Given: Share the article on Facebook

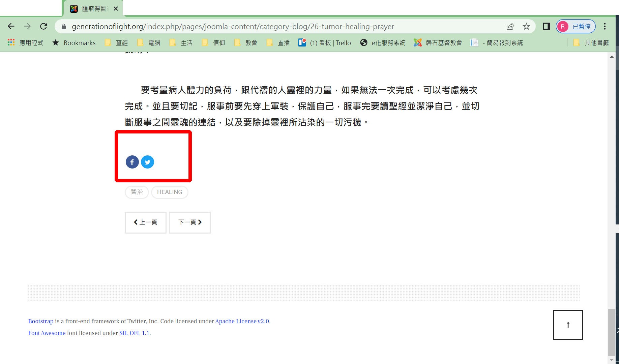Looking at the screenshot, I should click(132, 162).
